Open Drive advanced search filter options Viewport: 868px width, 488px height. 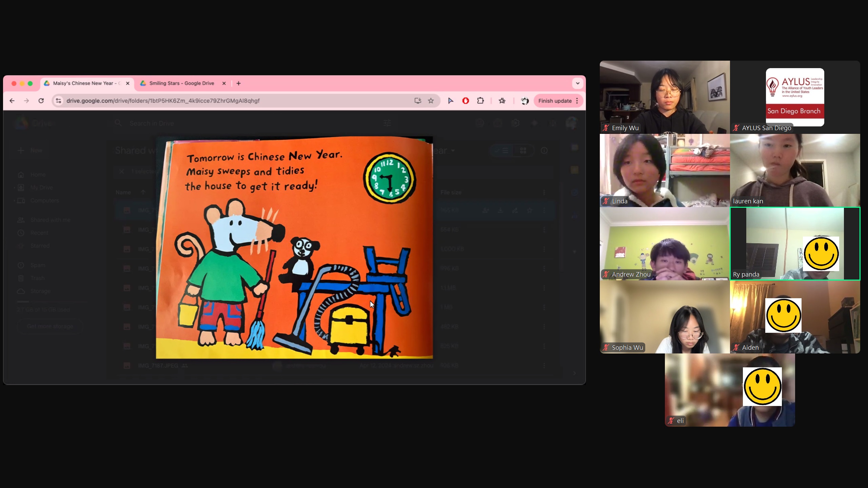(387, 123)
